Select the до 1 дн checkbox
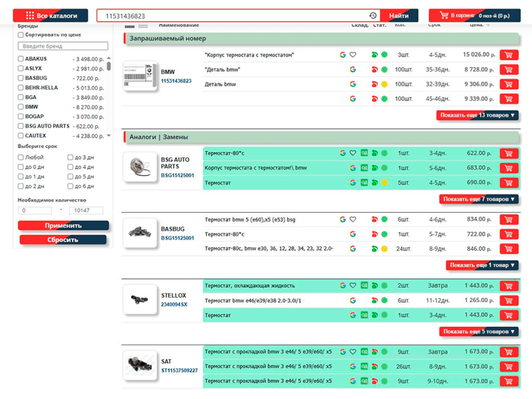The height and width of the screenshot is (399, 532). coord(21,176)
